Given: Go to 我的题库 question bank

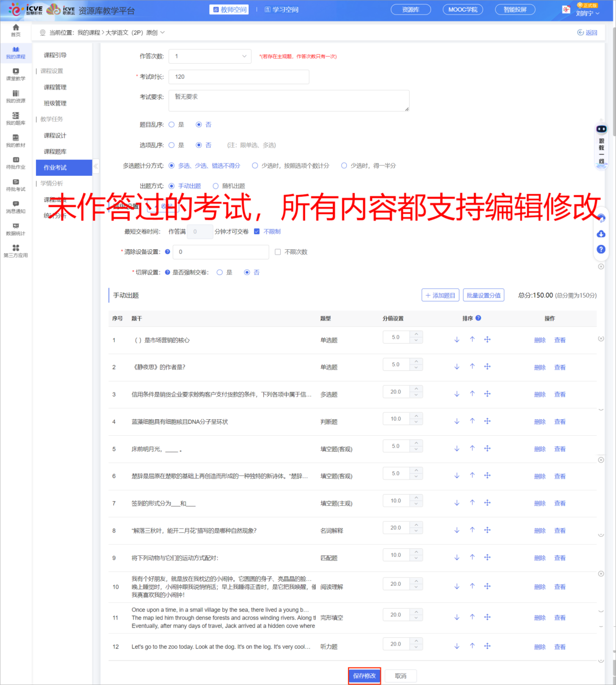Looking at the screenshot, I should [16, 118].
